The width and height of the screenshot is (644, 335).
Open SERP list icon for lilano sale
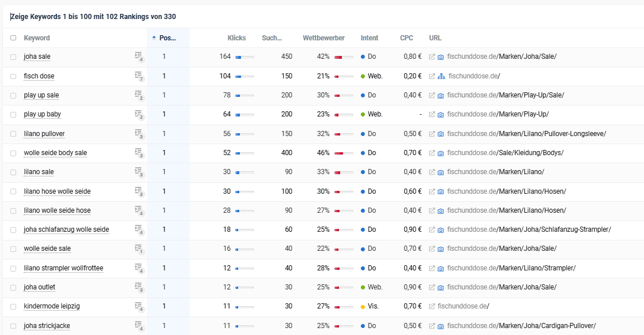pos(139,172)
